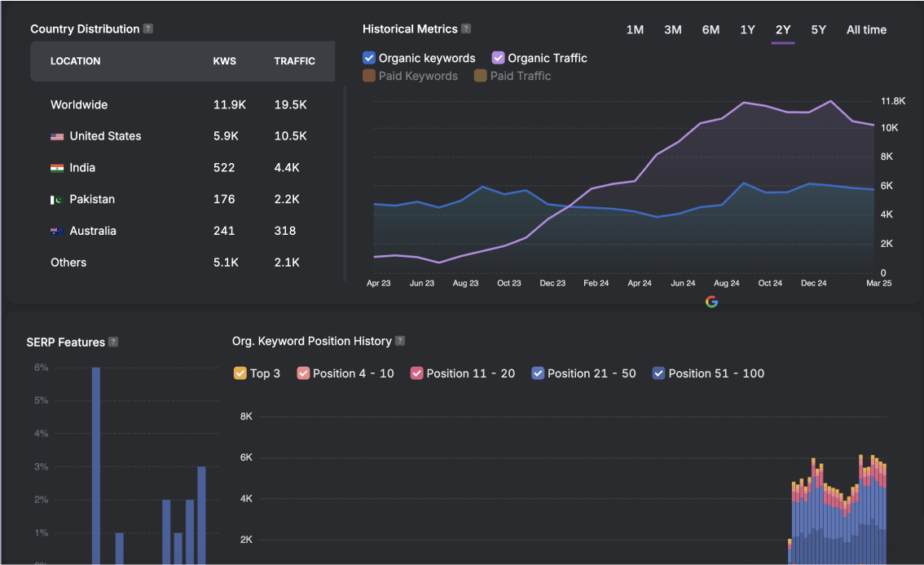The width and height of the screenshot is (924, 565).
Task: Click the United States flag icon
Action: point(57,136)
